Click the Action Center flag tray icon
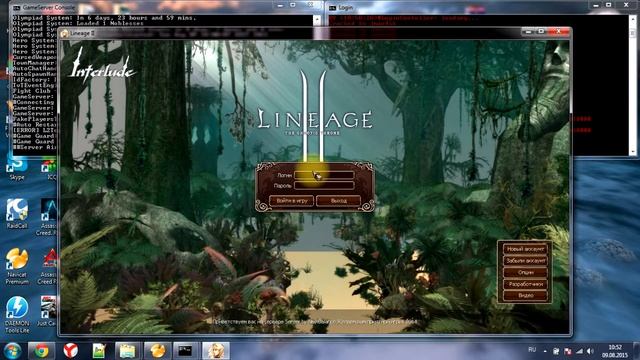The height and width of the screenshot is (360, 640). click(568, 351)
